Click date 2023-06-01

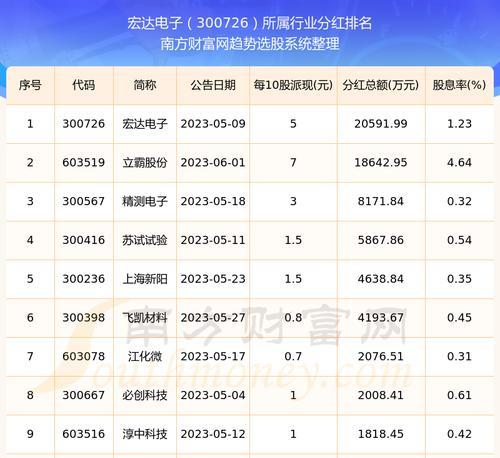213,163
